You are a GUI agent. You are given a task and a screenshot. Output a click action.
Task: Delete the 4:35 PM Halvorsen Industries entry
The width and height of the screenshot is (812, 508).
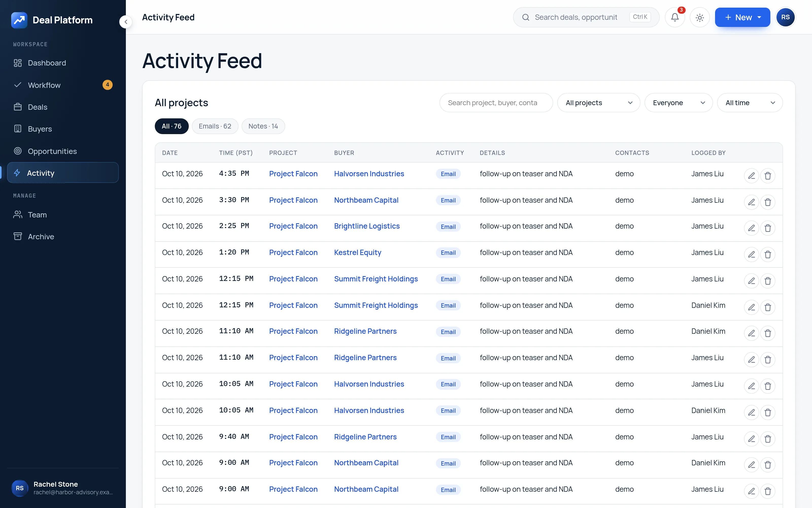pyautogui.click(x=768, y=176)
